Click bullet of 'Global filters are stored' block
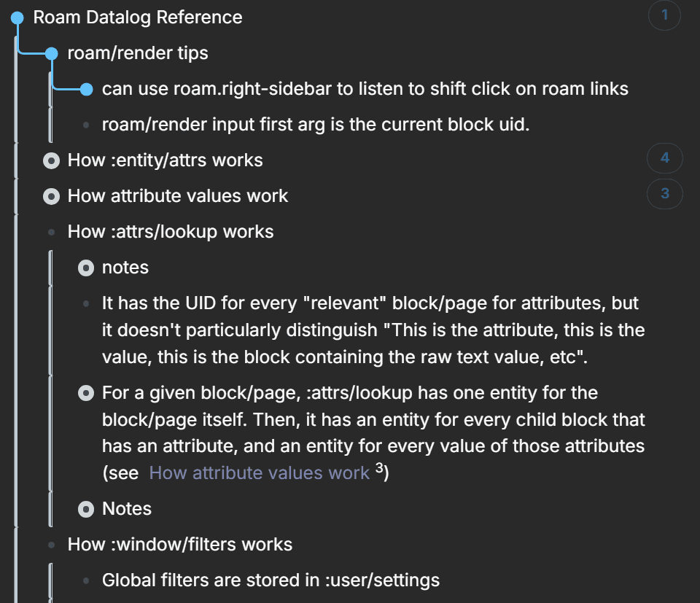Image resolution: width=700 pixels, height=603 pixels. point(86,580)
